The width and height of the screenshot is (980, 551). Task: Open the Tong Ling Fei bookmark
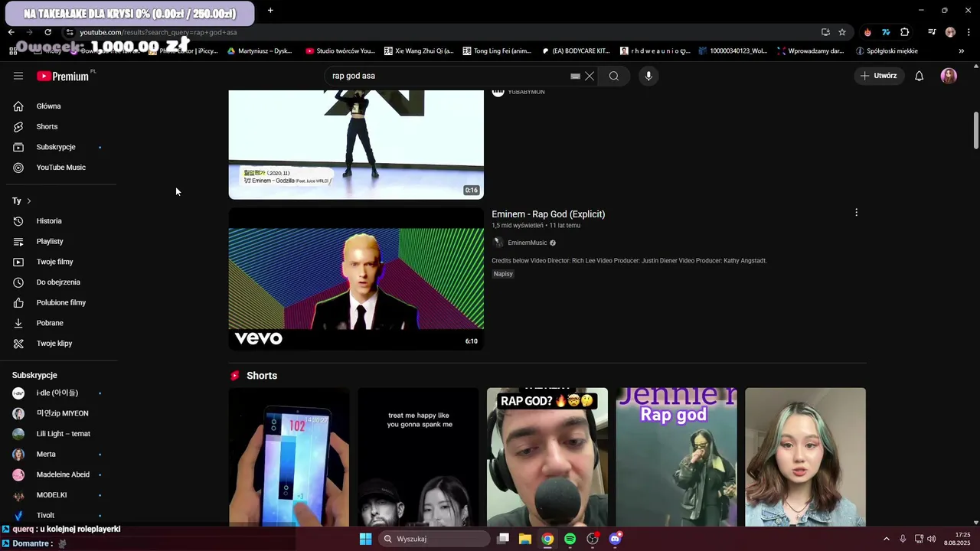pyautogui.click(x=497, y=51)
